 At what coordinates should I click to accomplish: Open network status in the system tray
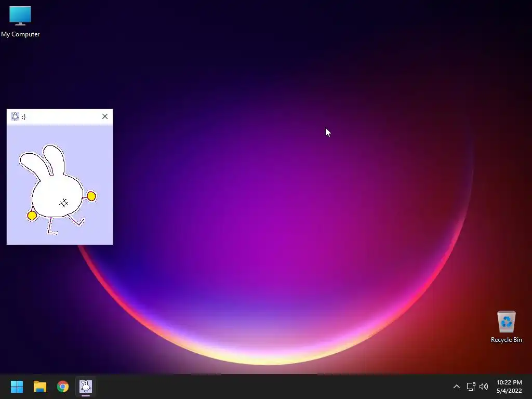tap(471, 387)
